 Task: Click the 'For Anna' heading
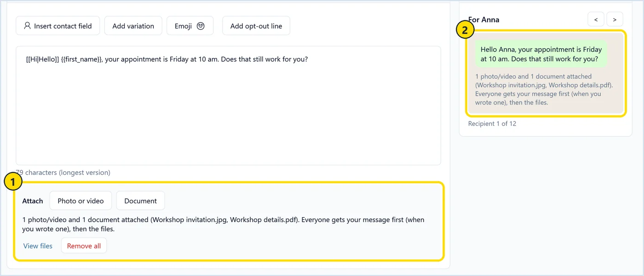click(x=483, y=19)
